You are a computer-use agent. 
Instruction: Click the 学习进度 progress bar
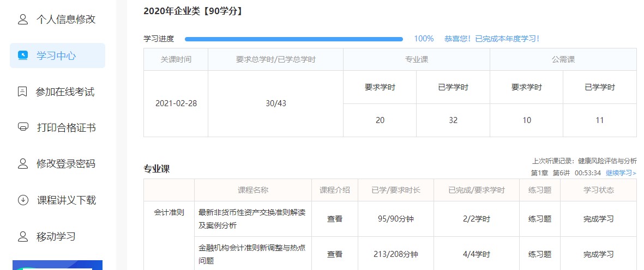click(294, 39)
